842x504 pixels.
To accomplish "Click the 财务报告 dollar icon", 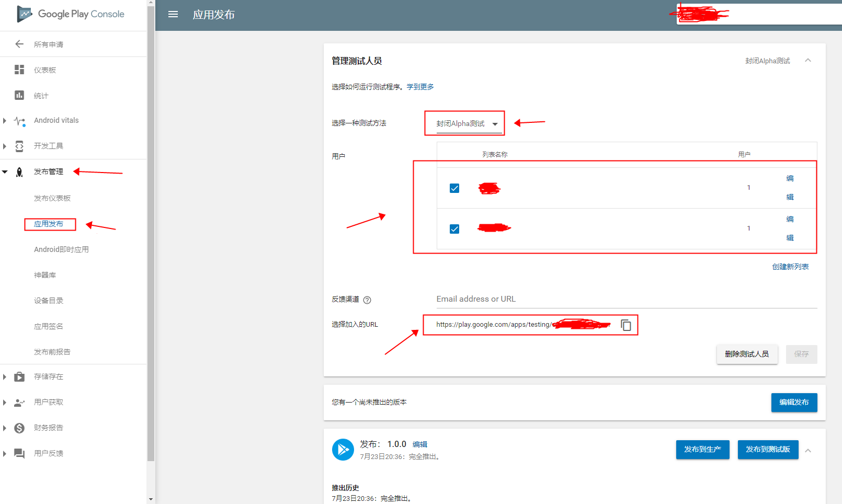I will pos(19,428).
